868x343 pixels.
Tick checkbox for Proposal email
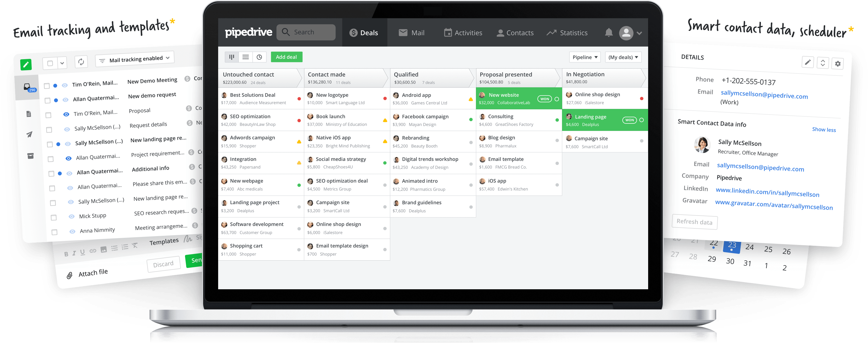(48, 115)
